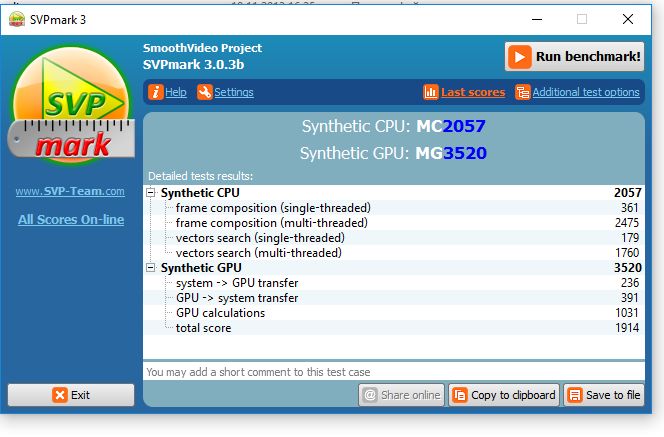Collapse the Synthetic GPU tree node
This screenshot has height=437, width=664.
coord(150,268)
